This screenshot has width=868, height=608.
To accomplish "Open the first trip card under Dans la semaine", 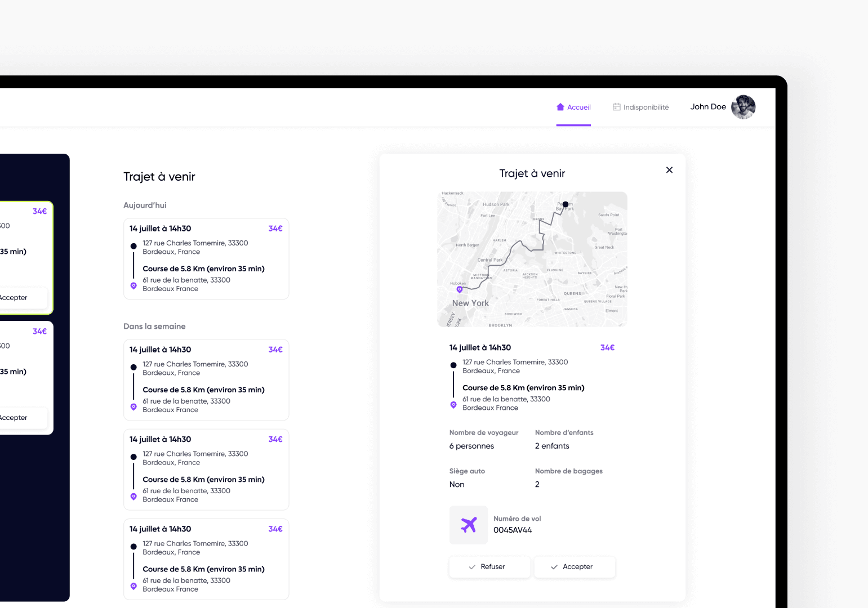I will coord(206,380).
